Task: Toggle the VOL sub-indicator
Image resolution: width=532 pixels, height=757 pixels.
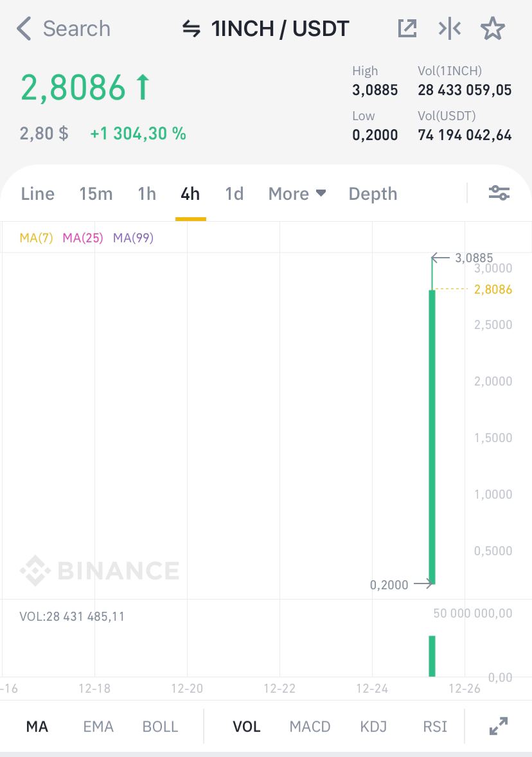Action: click(247, 727)
